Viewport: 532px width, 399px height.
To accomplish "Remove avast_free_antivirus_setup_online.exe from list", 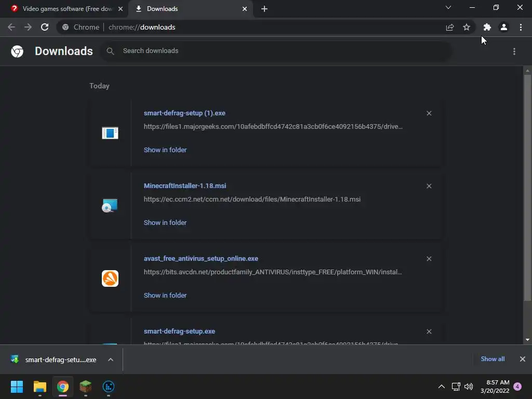I will (429, 259).
